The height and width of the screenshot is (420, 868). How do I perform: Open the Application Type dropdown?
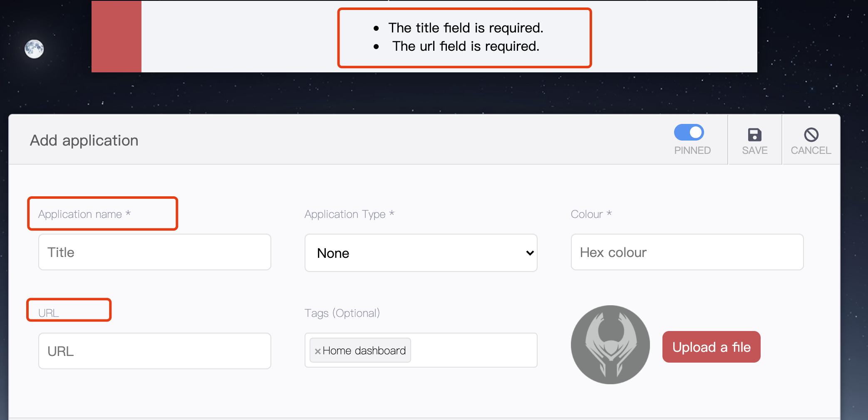pyautogui.click(x=421, y=253)
